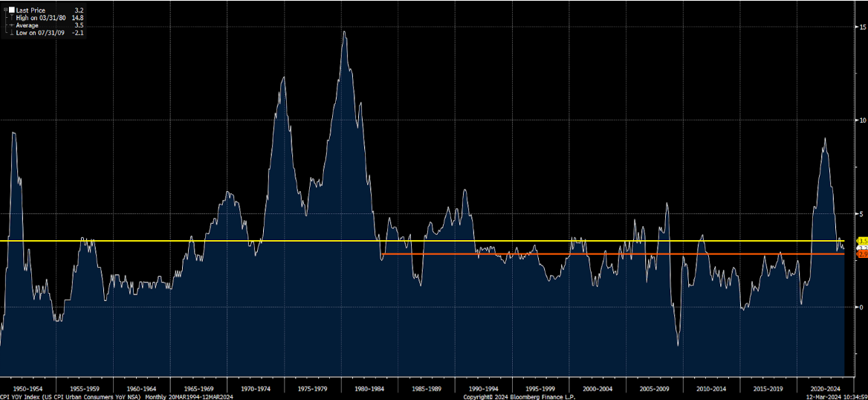Image resolution: width=868 pixels, height=400 pixels.
Task: Click the yellow 3.5 average value tag
Action: pos(862,241)
